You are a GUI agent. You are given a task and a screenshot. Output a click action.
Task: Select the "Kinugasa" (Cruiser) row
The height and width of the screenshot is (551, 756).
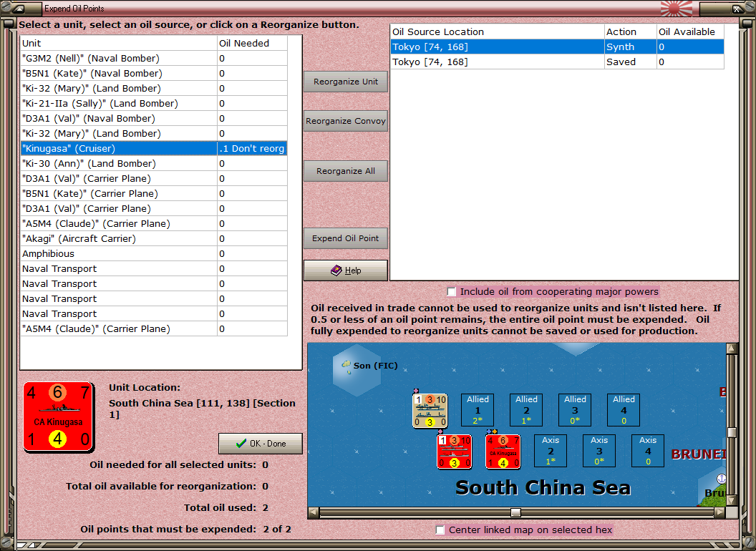click(154, 148)
